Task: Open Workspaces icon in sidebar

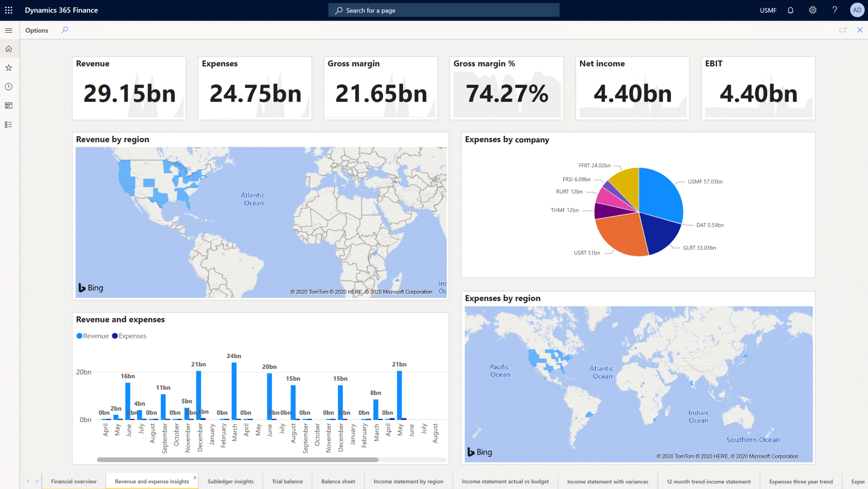Action: (9, 106)
